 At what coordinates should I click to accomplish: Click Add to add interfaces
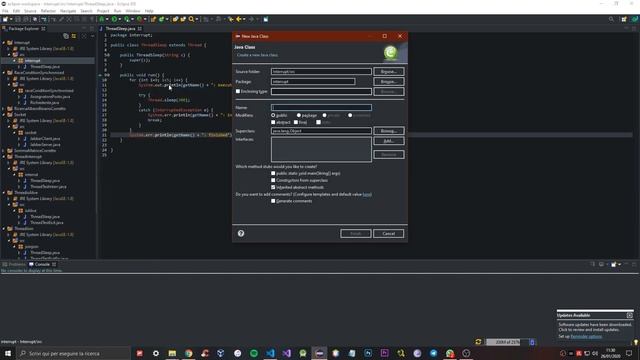389,141
